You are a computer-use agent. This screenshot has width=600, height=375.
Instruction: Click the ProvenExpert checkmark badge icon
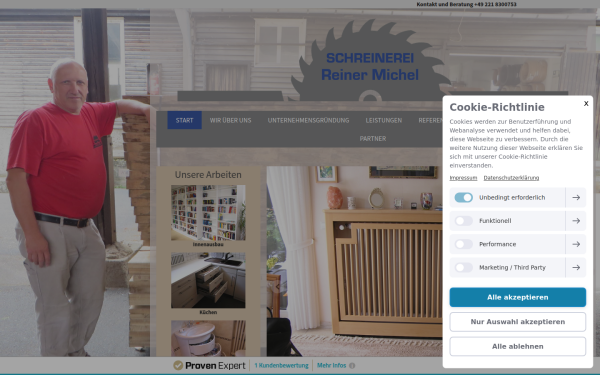[x=178, y=365]
